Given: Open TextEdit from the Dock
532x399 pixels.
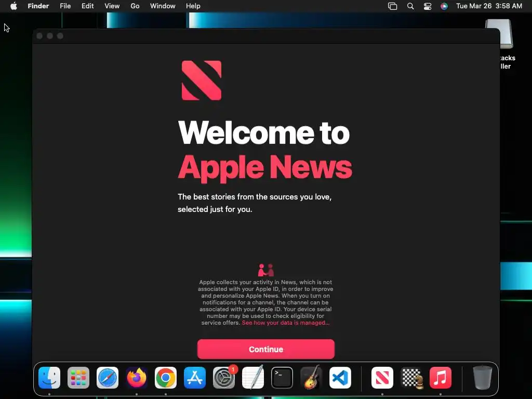Looking at the screenshot, I should tap(253, 378).
